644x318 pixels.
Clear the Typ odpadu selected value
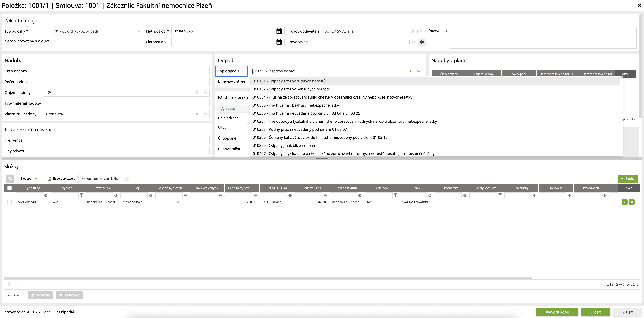coord(410,71)
